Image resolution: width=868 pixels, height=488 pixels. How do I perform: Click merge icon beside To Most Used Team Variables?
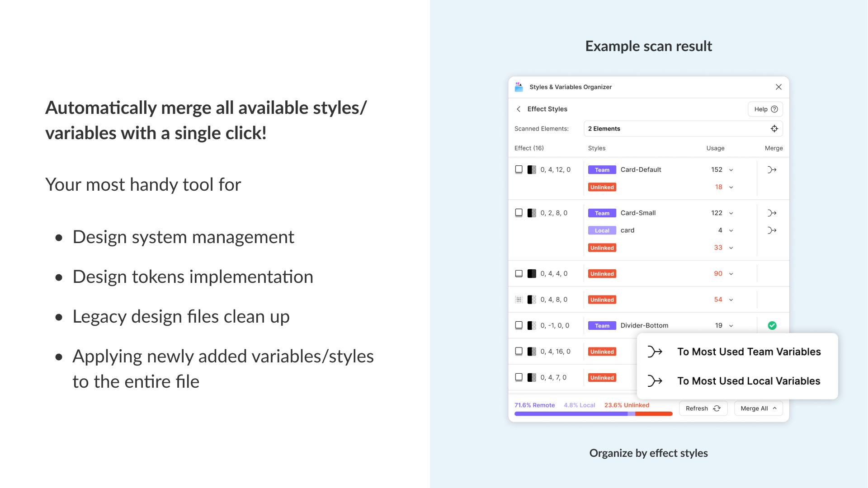click(x=655, y=352)
